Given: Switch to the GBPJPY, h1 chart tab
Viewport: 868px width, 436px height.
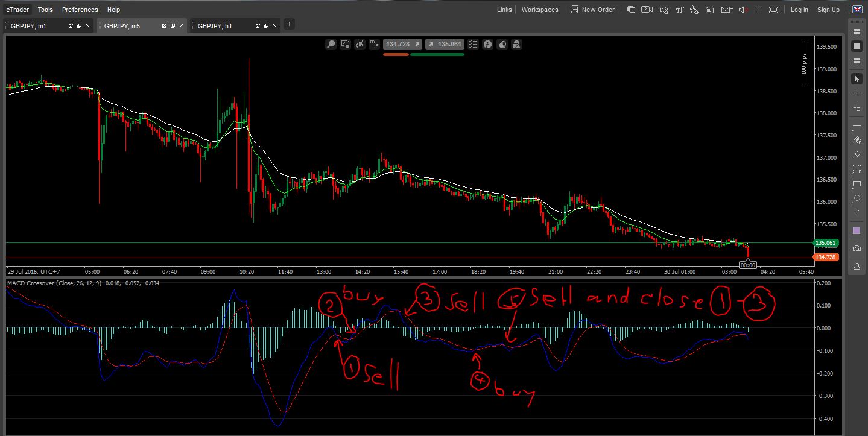Looking at the screenshot, I should point(235,26).
